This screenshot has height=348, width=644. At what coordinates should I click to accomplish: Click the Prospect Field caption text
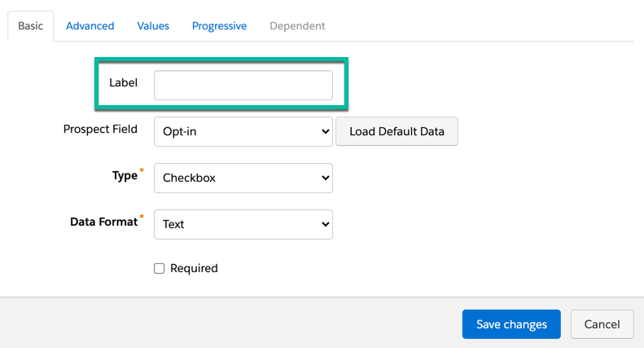(100, 129)
